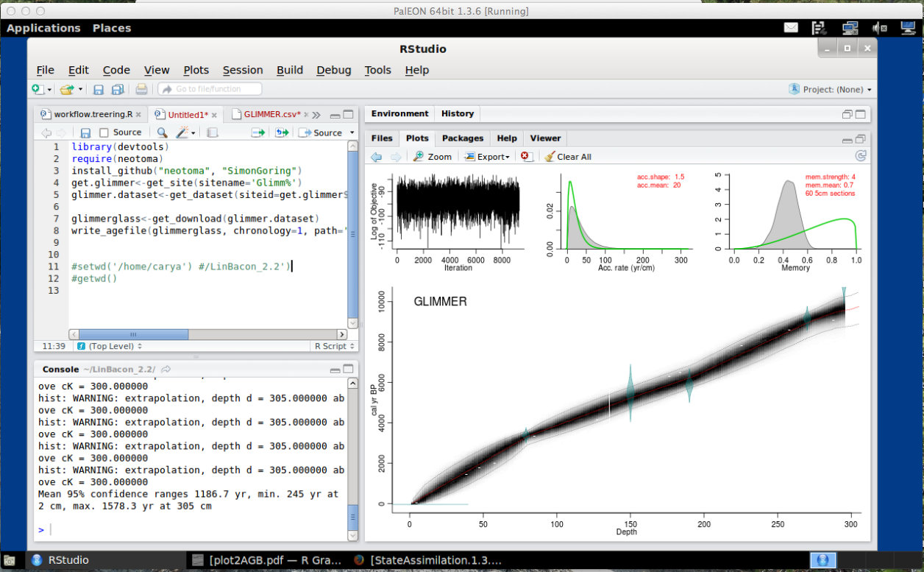Click the Source script button
Viewport: 924px width, 572px height.
pyautogui.click(x=321, y=133)
